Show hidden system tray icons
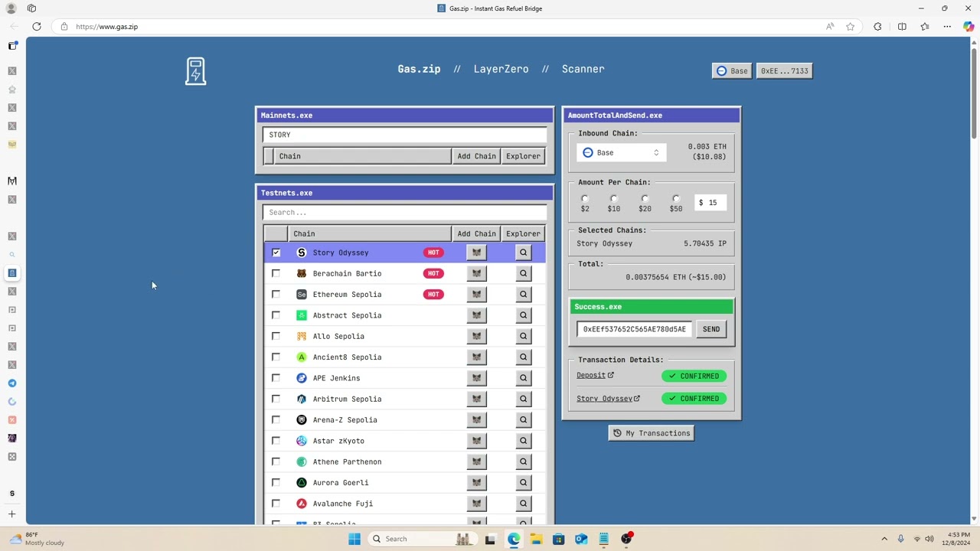 point(884,539)
